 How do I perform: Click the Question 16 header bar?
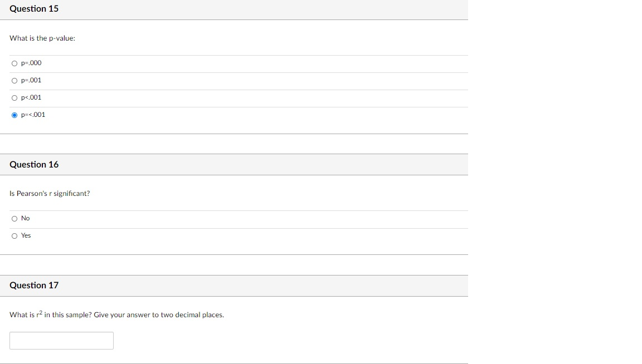point(33,164)
